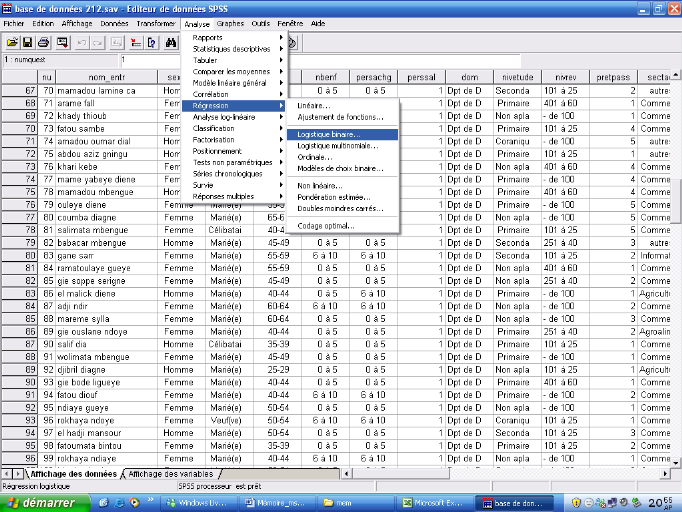Open the Graphes menu
Screen dimensions: 682x512
pos(230,22)
